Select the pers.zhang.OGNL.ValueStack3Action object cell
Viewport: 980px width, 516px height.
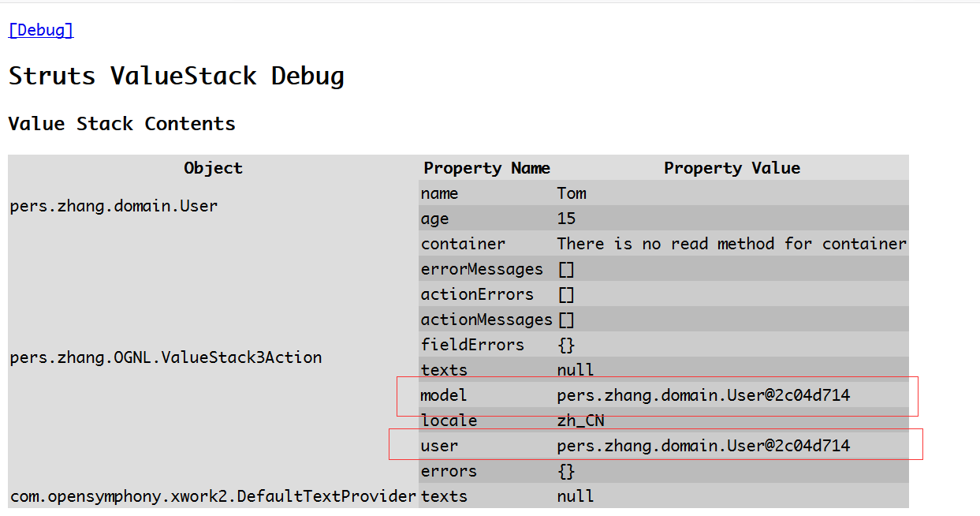coord(166,357)
